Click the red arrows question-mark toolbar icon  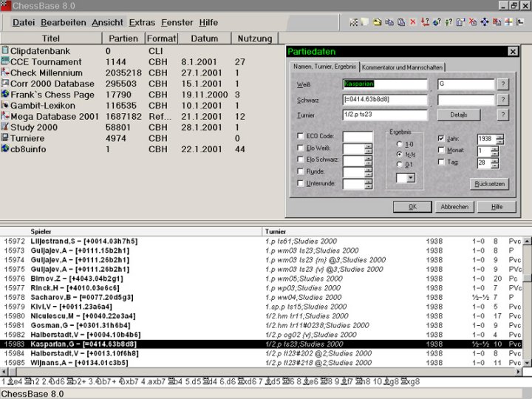[x=425, y=22]
